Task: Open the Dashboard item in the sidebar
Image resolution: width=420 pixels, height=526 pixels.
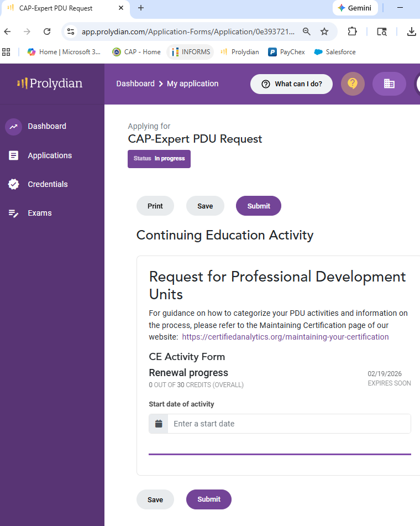Action: pos(46,127)
